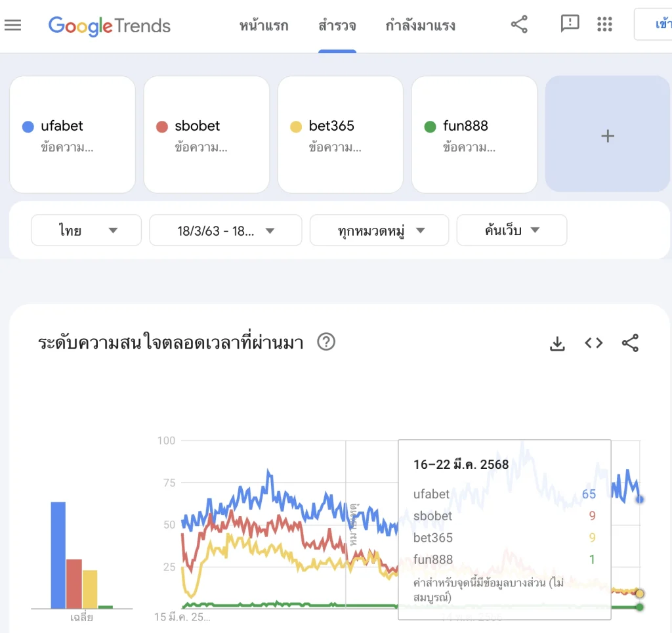Open the region dropdown showing ไทย
The height and width of the screenshot is (633, 672).
(85, 230)
